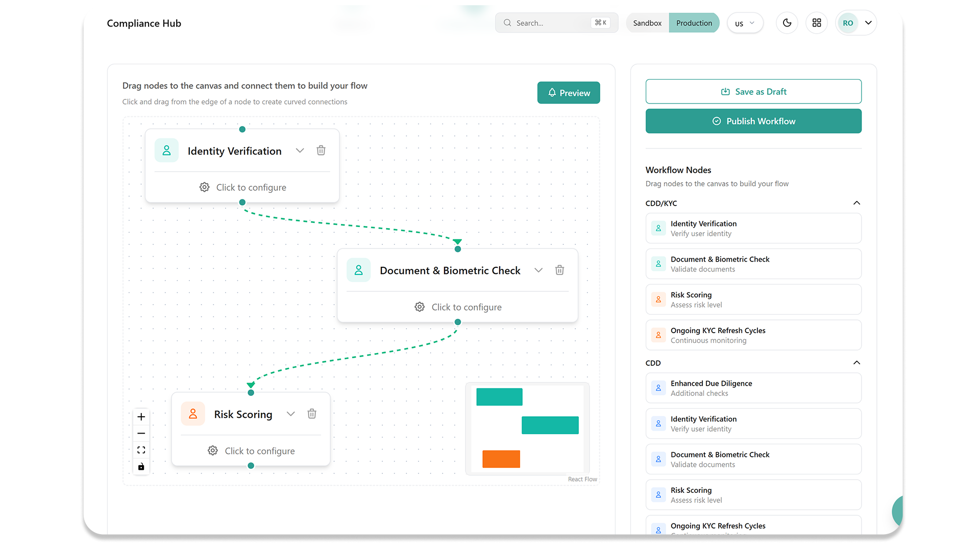Image resolution: width=980 pixels, height=551 pixels.
Task: Click the Identity Verification canvas node's person icon
Action: [x=166, y=151]
